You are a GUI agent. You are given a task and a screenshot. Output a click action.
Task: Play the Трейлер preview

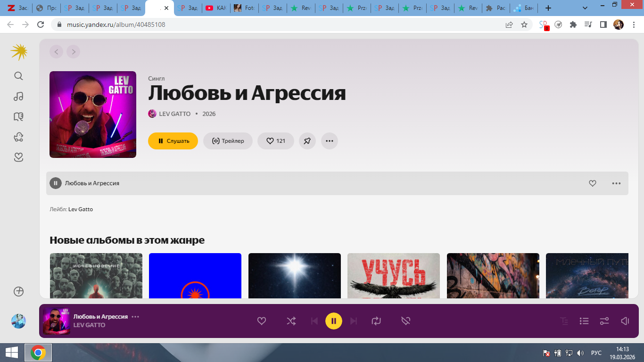[x=228, y=141]
